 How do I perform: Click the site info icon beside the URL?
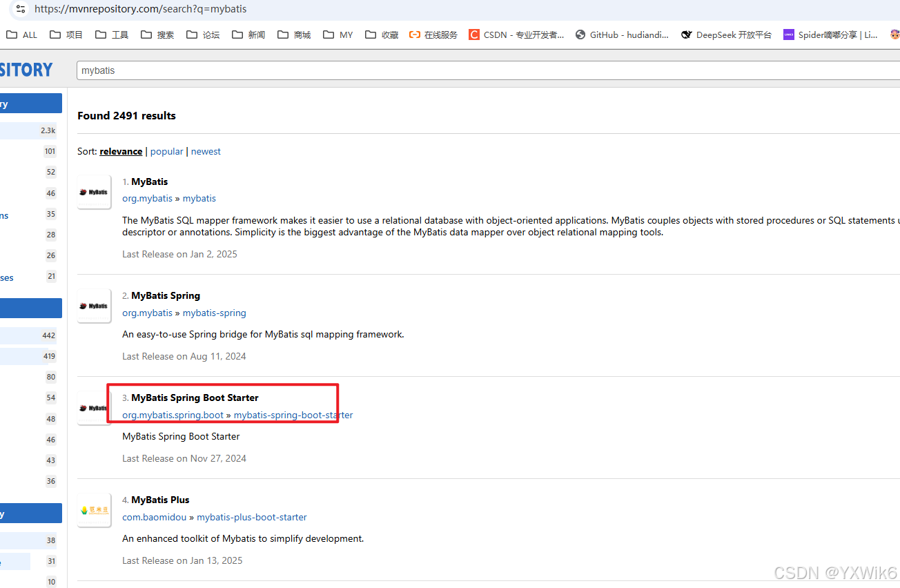click(x=21, y=9)
